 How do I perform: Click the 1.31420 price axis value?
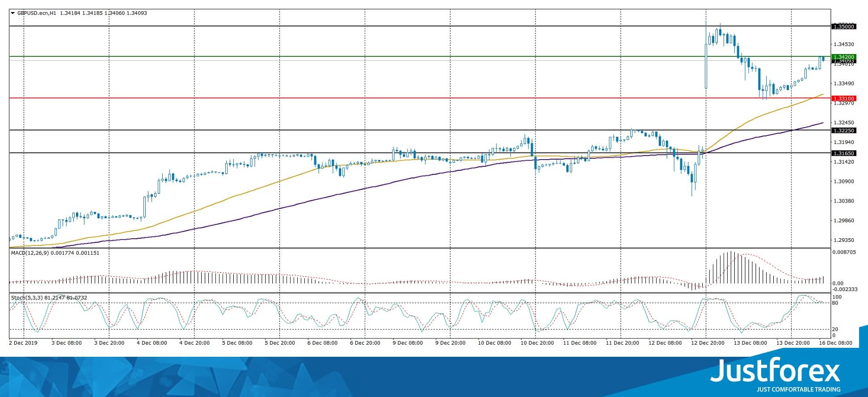click(844, 162)
